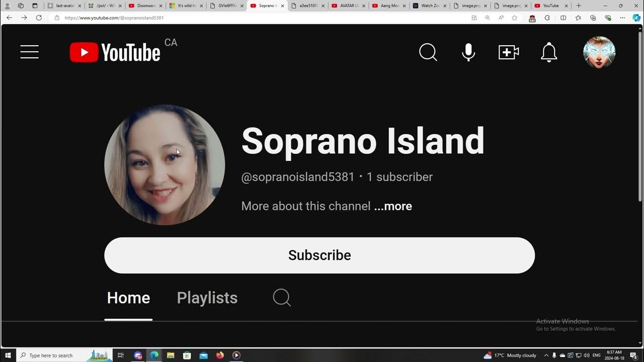Open the notifications bell
The width and height of the screenshot is (644, 362).
[549, 52]
